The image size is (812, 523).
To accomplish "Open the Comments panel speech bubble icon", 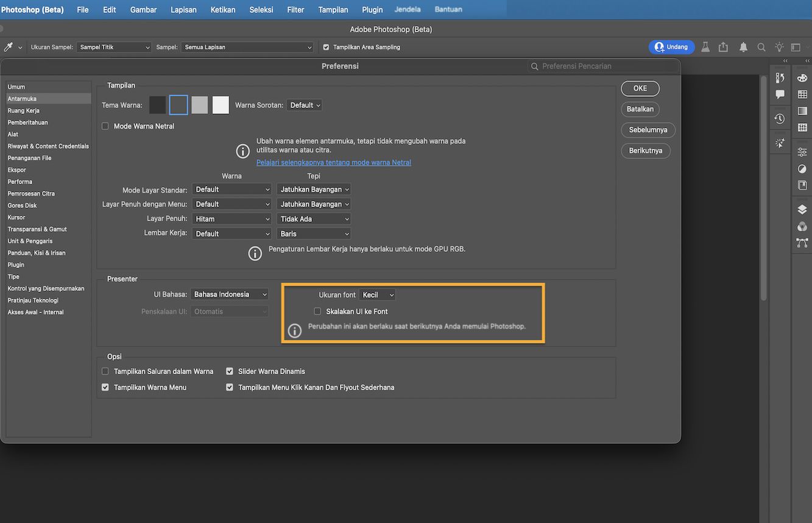I will coord(780,93).
